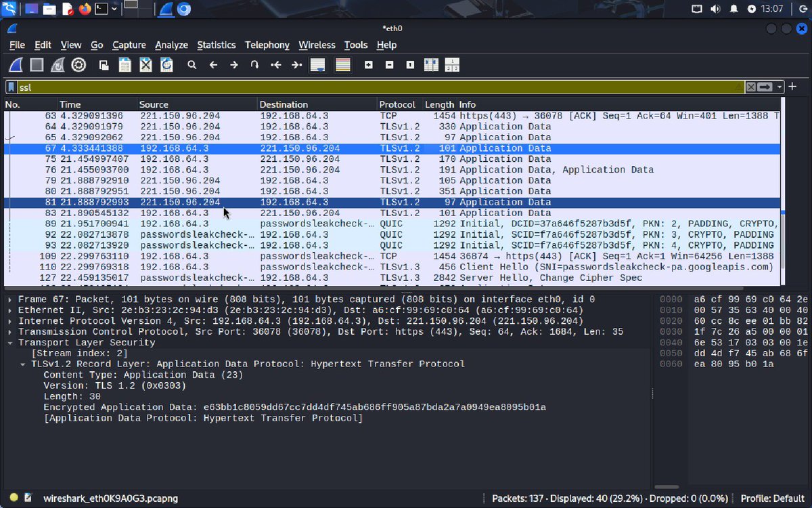This screenshot has height=508, width=812.
Task: Collapse Transport Layer Security section
Action: 10,343
